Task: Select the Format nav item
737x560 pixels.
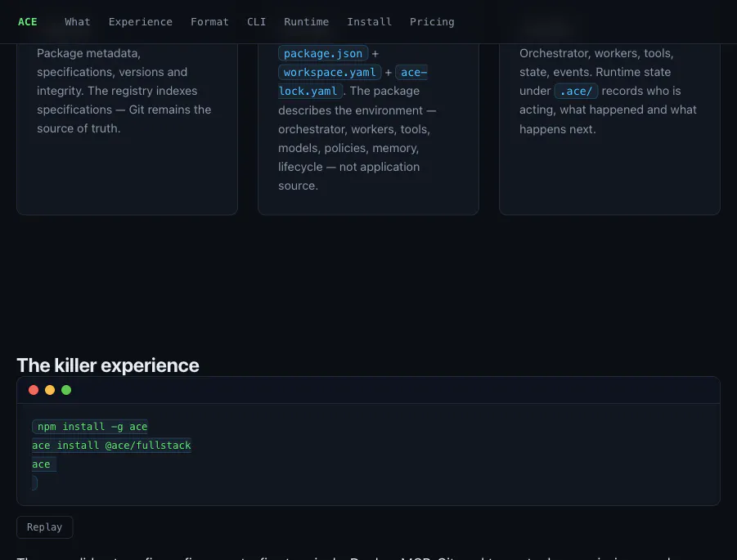Action: (209, 22)
